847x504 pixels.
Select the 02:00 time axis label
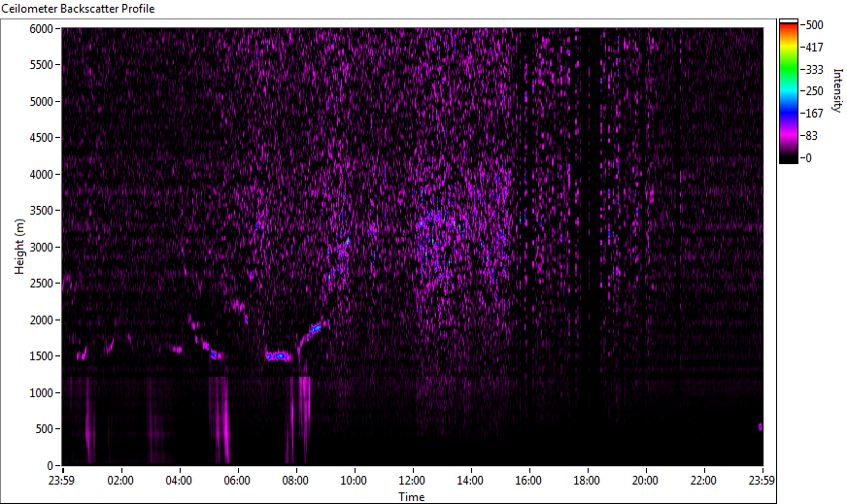pyautogui.click(x=119, y=481)
